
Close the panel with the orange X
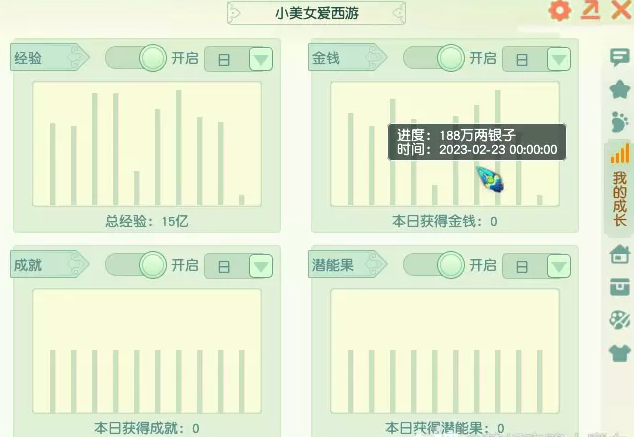click(x=622, y=10)
